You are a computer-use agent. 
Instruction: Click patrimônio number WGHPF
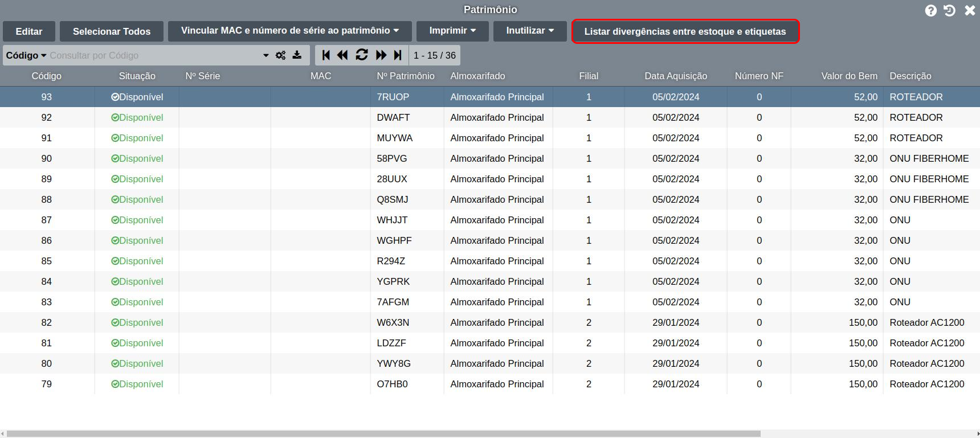[394, 240]
